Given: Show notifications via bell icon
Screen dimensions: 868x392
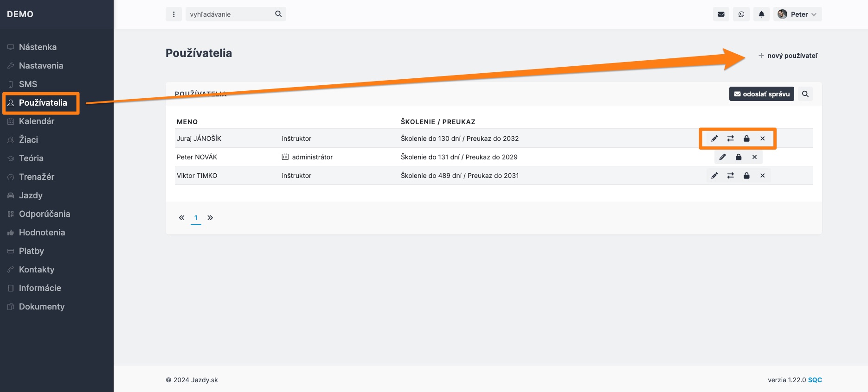Looking at the screenshot, I should (761, 14).
